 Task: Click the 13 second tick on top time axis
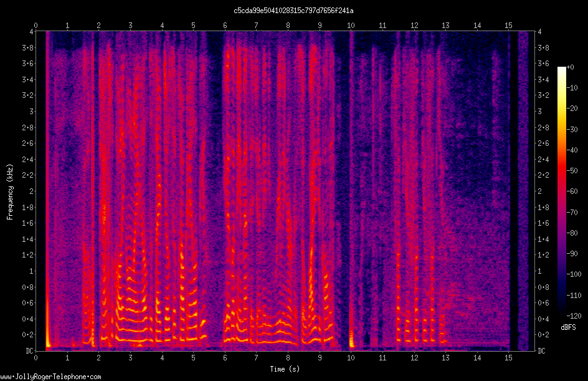[445, 26]
